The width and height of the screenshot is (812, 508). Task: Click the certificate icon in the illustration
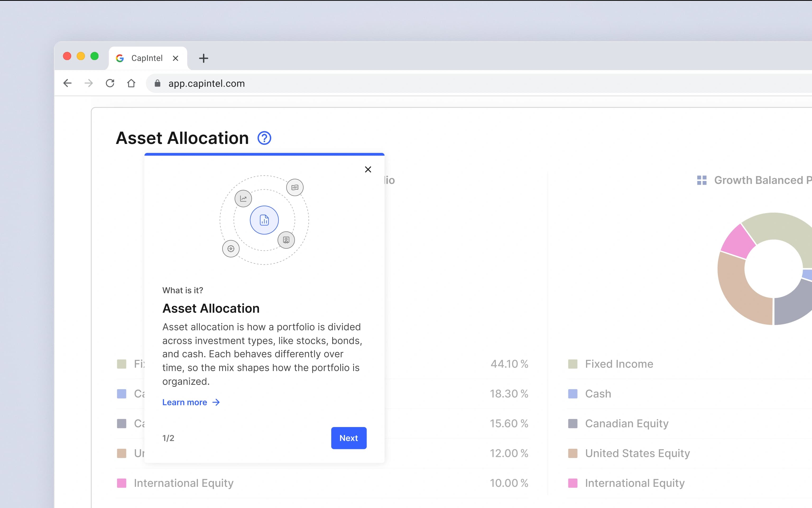[x=286, y=240]
